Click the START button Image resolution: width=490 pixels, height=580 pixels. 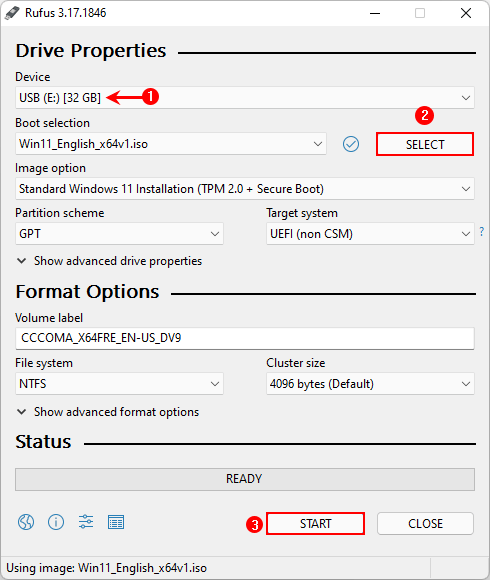pos(315,523)
